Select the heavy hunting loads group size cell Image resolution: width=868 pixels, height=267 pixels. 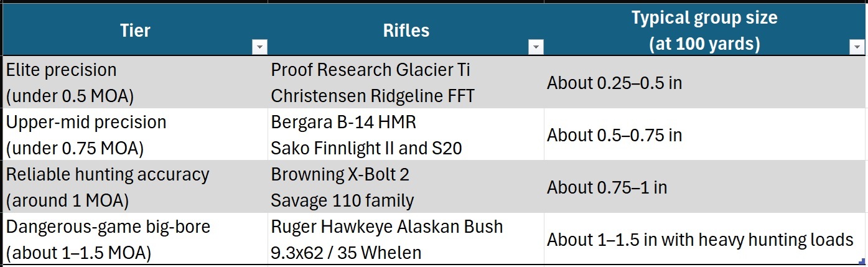[700, 240]
